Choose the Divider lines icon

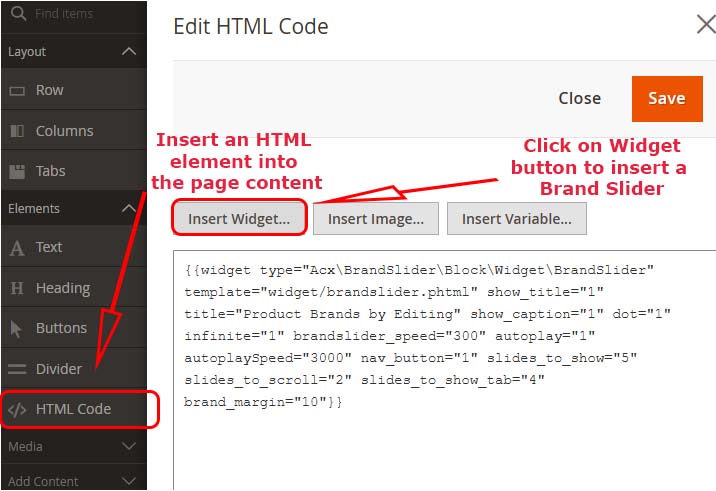[x=17, y=369]
